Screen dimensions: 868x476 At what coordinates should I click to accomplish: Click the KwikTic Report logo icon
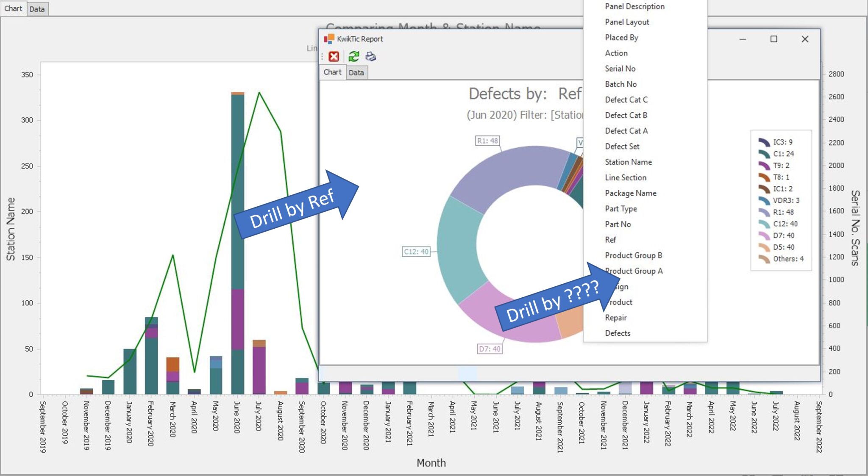click(329, 39)
